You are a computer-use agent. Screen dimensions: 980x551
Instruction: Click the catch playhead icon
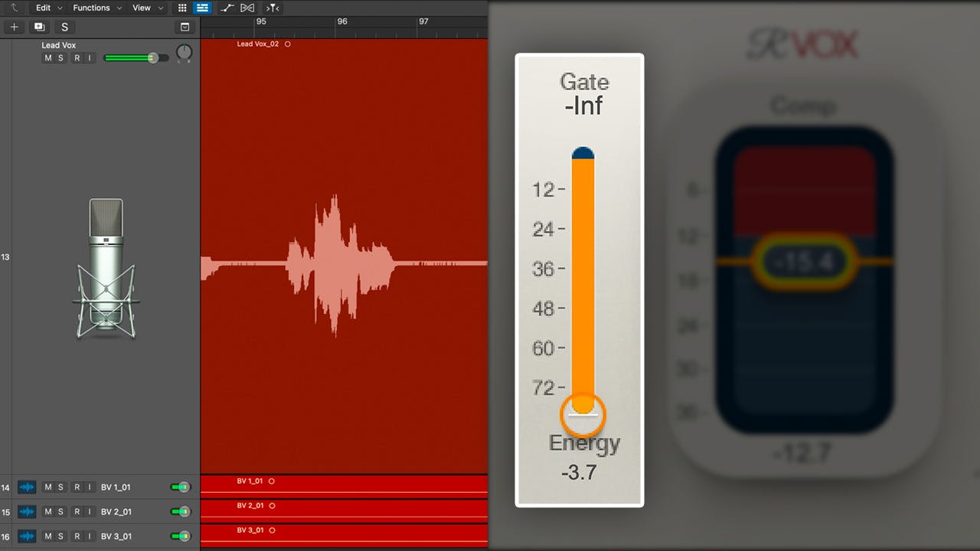pyautogui.click(x=273, y=8)
